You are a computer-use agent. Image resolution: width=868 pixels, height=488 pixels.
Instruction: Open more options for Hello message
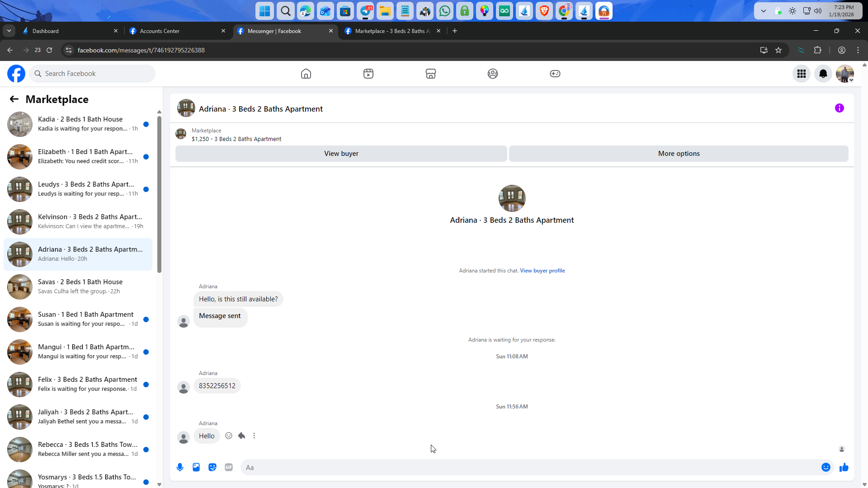click(254, 436)
